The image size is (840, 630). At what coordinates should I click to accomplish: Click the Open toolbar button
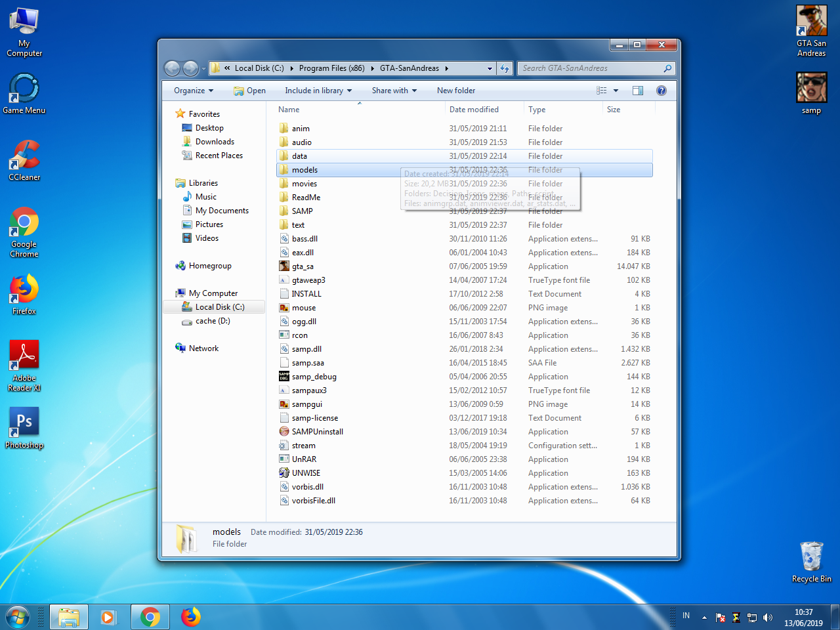point(249,91)
